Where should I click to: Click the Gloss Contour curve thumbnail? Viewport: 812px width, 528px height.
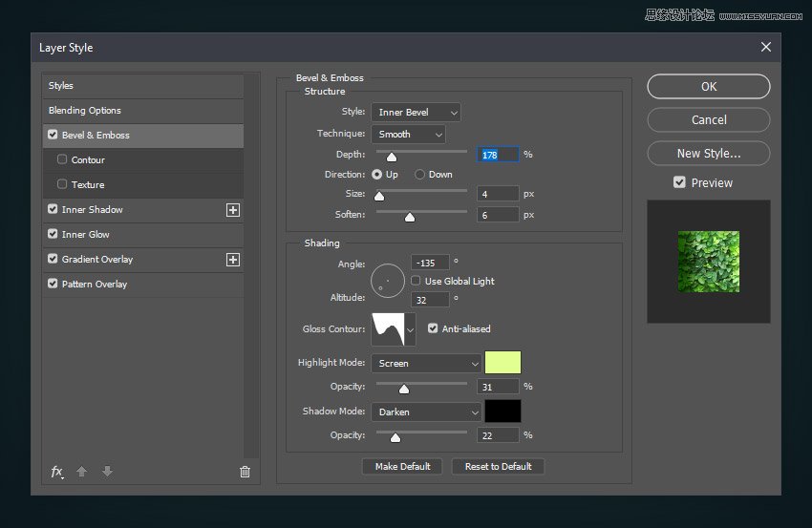click(x=388, y=329)
